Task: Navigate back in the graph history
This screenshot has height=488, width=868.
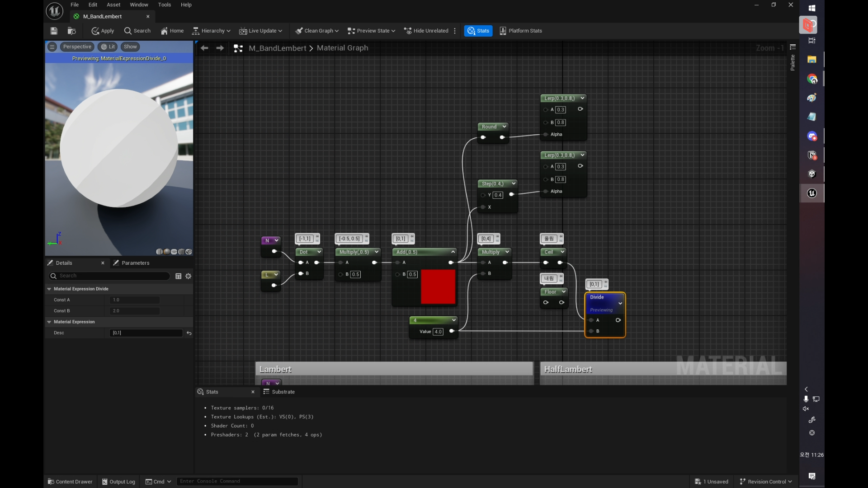Action: pos(204,48)
